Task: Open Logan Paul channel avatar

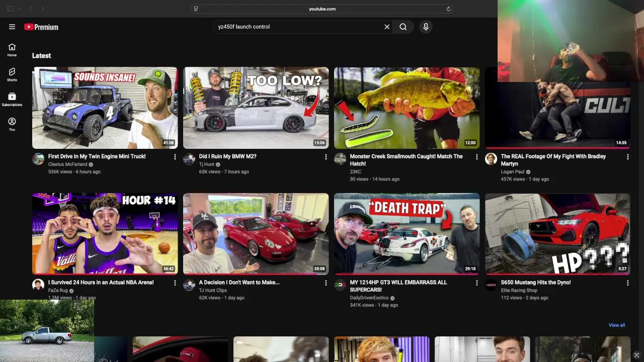Action: click(x=491, y=159)
